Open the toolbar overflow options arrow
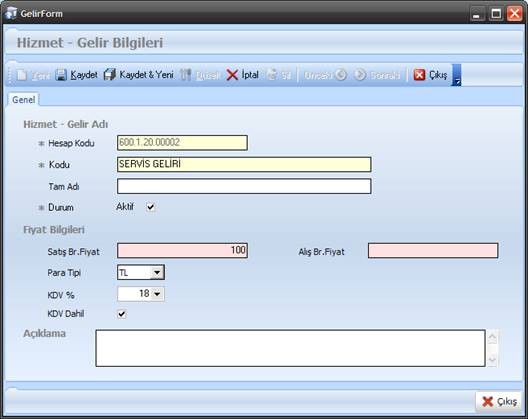528x419 pixels. [456, 75]
